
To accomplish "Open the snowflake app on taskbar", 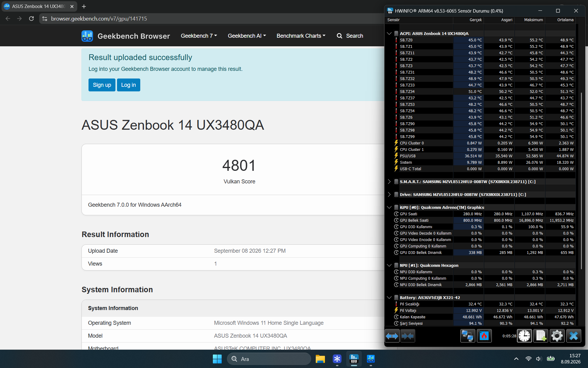I will (337, 359).
